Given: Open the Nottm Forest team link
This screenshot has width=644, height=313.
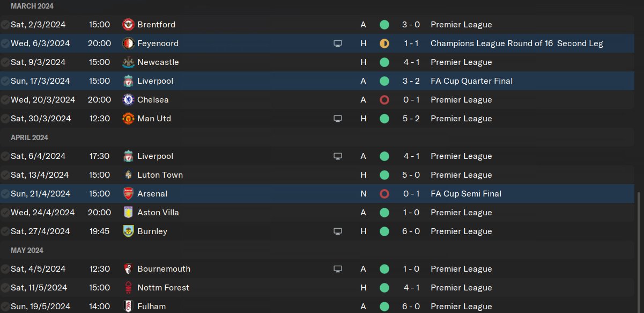Looking at the screenshot, I should point(163,288).
